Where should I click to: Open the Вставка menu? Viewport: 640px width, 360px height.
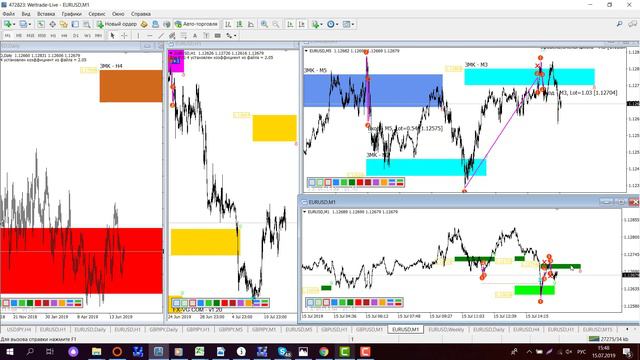(x=46, y=14)
